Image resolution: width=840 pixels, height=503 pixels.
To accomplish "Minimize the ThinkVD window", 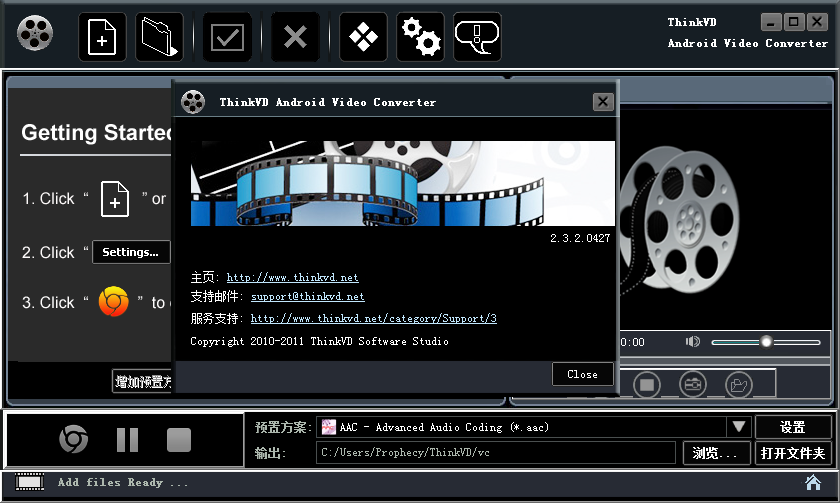I will (x=771, y=22).
